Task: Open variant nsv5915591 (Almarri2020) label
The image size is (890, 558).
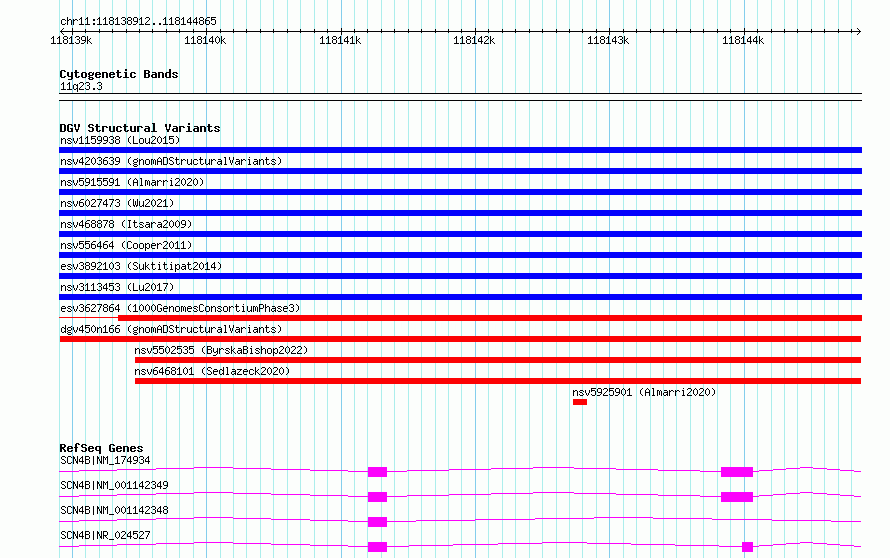Action: point(132,182)
